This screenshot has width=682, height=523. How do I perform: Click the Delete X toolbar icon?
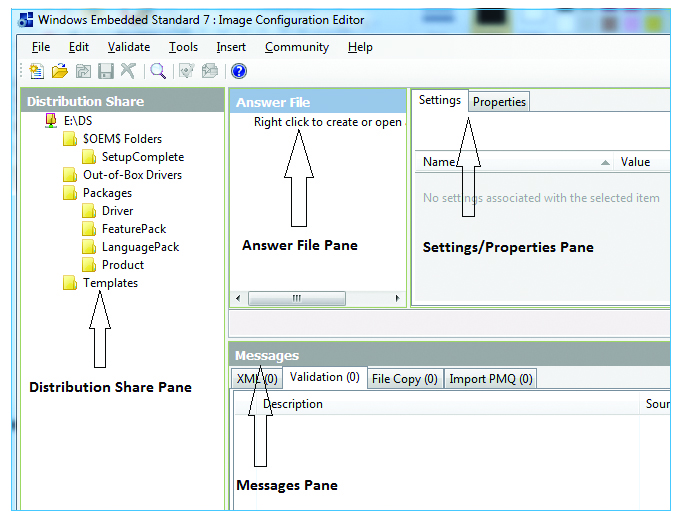pos(128,70)
